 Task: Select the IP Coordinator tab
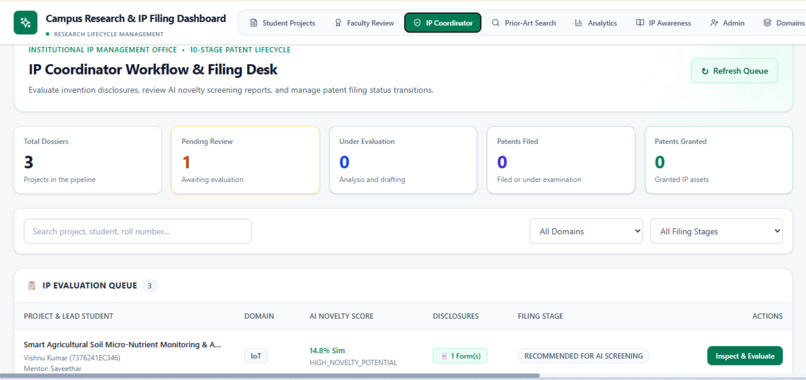pos(443,23)
